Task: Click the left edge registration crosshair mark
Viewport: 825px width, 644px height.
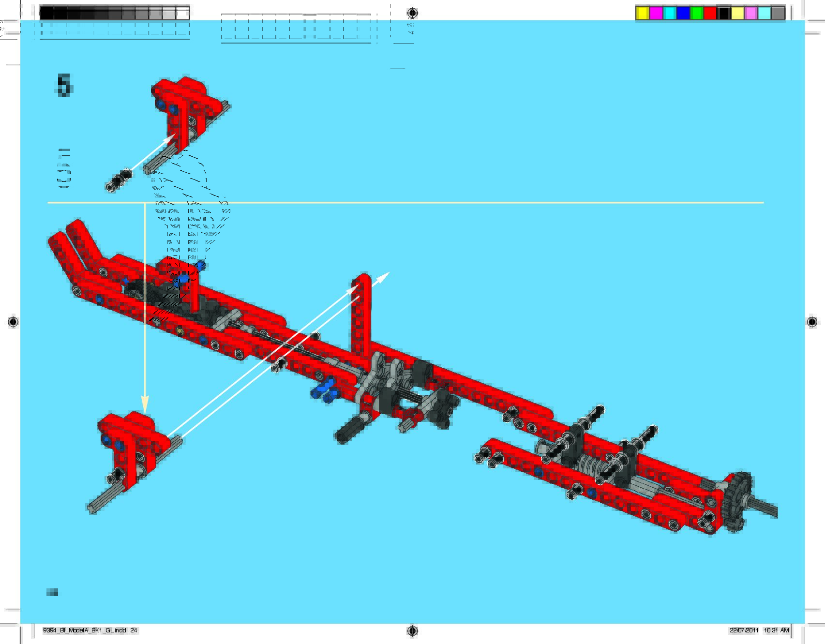Action: (x=13, y=322)
